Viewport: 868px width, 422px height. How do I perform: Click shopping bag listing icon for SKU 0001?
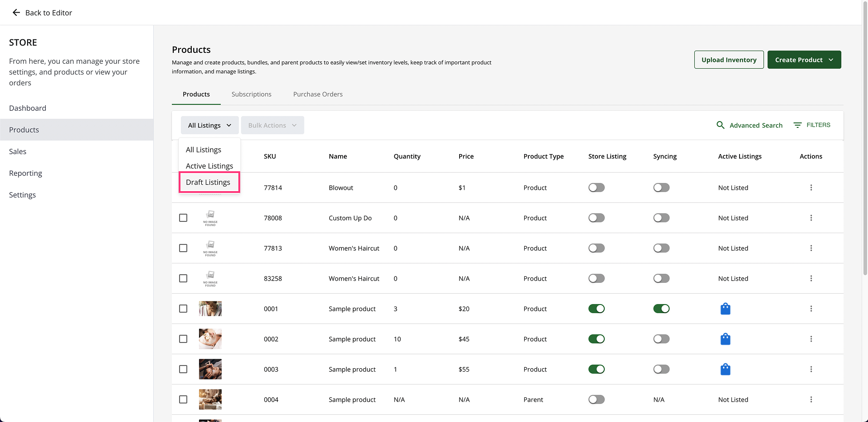[x=725, y=309]
